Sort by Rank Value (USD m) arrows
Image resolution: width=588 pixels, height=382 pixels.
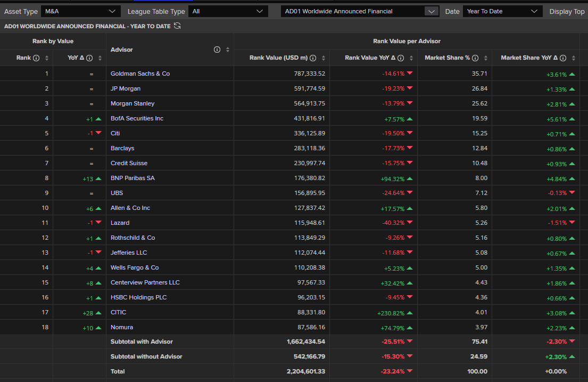(x=324, y=58)
